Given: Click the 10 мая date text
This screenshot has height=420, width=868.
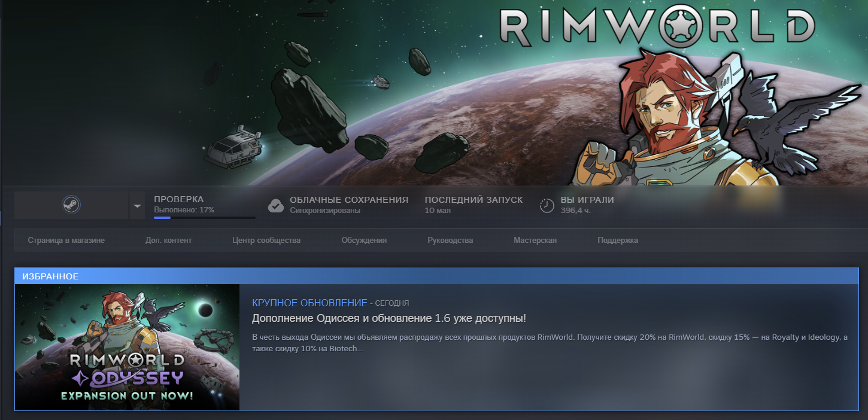Looking at the screenshot, I should 438,211.
